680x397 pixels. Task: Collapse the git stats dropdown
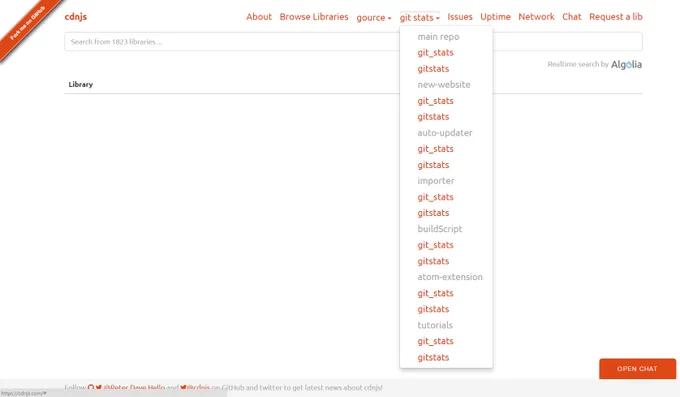pos(419,17)
